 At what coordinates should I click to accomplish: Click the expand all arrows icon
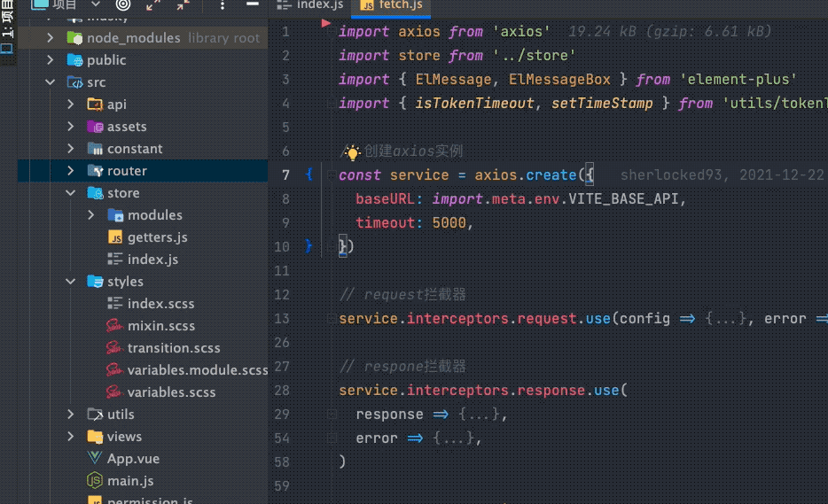click(153, 5)
